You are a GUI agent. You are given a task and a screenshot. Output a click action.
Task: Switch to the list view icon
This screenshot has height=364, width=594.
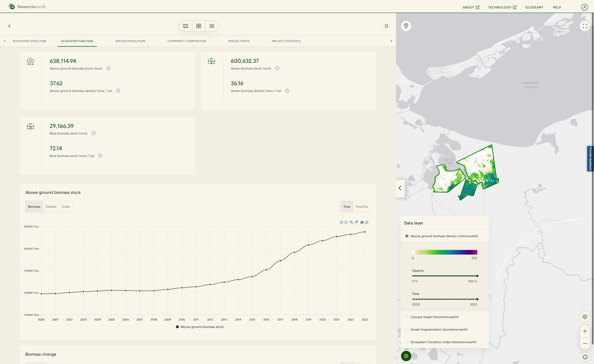pos(212,26)
